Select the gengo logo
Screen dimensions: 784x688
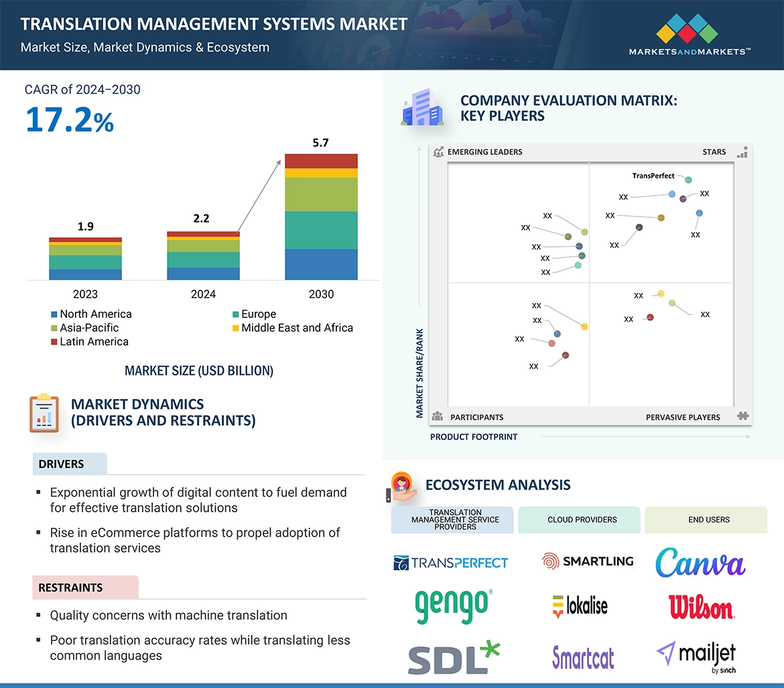(x=453, y=605)
